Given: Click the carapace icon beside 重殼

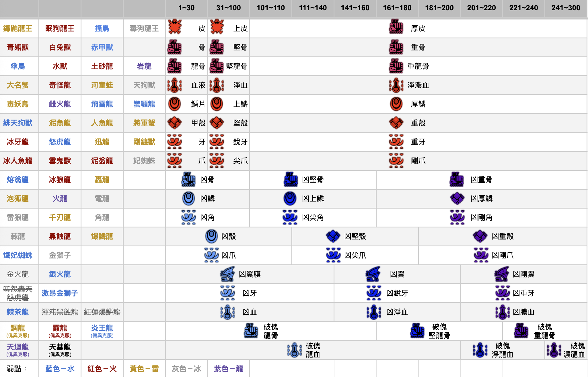Looking at the screenshot, I should tap(396, 123).
